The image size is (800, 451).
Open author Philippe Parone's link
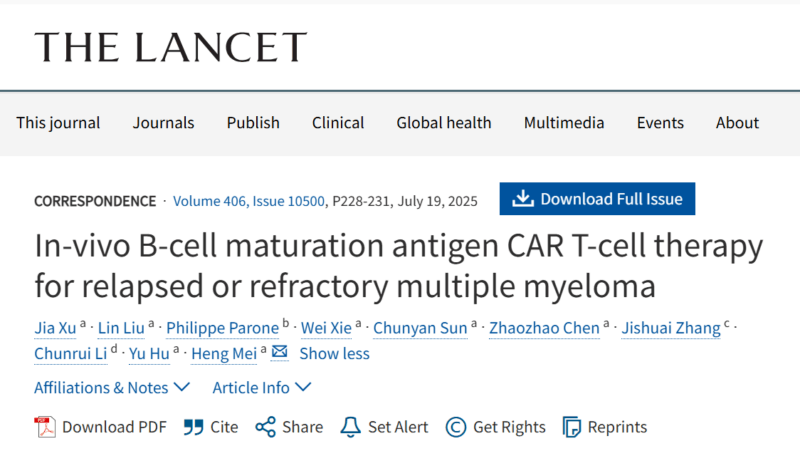[222, 328]
